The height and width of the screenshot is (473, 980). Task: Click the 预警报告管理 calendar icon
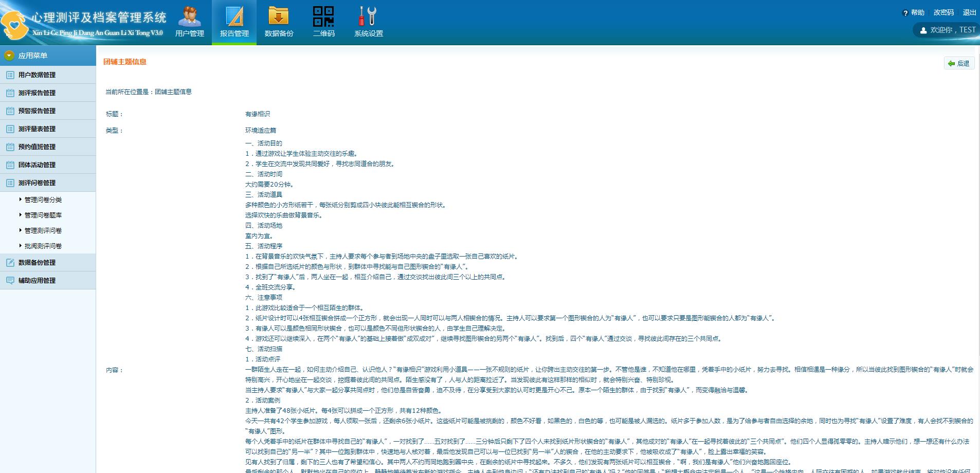pyautogui.click(x=10, y=111)
